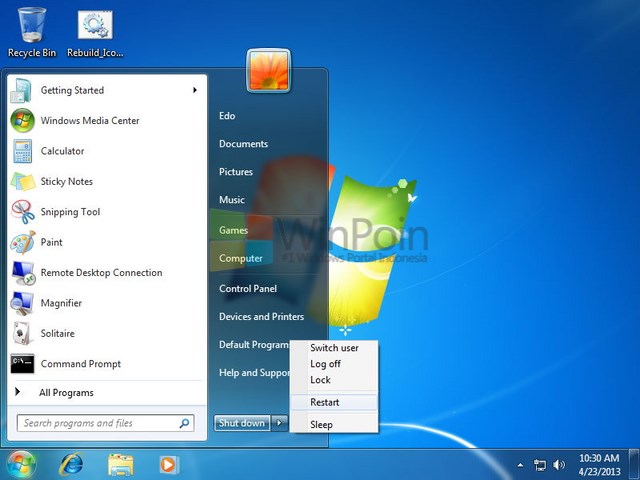Open Remote Desktop Connection icon
The height and width of the screenshot is (480, 640).
[x=23, y=273]
